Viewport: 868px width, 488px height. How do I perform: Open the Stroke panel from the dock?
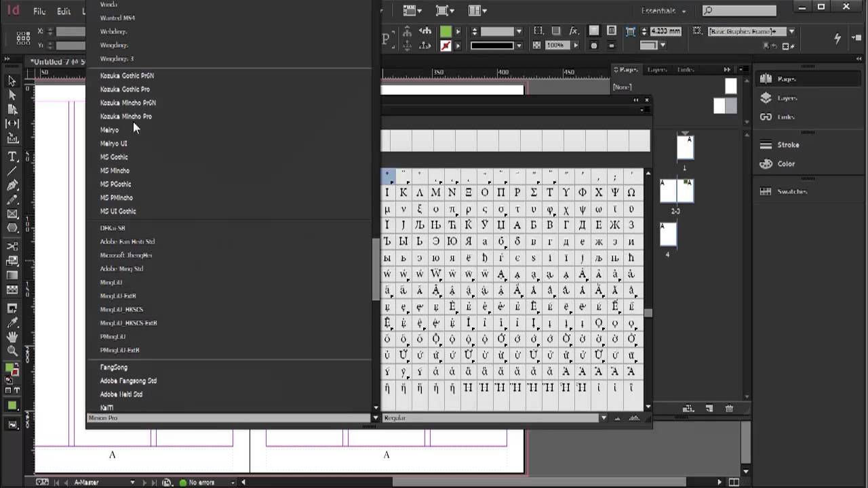click(x=787, y=145)
